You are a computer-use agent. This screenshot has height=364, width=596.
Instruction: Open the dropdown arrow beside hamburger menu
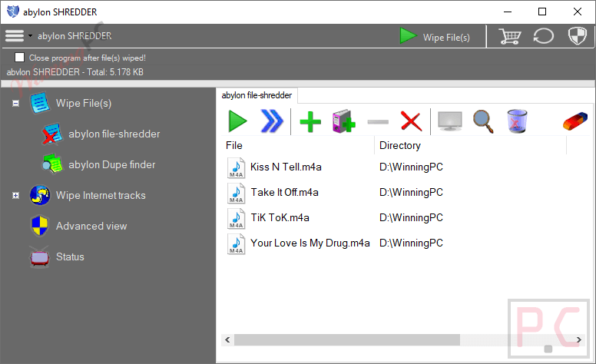click(30, 36)
